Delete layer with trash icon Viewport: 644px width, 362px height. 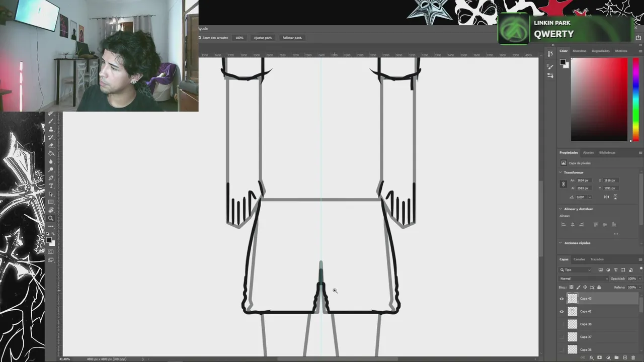click(633, 357)
